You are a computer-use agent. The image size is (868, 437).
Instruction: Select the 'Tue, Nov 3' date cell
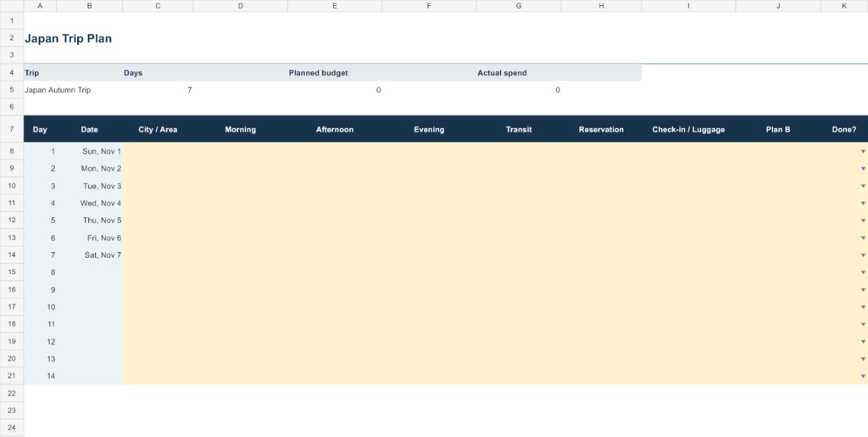pos(89,186)
